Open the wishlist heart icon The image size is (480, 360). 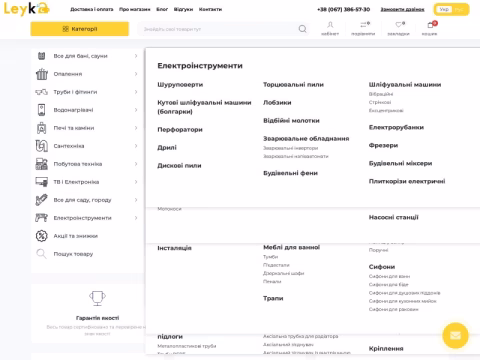pos(399,25)
